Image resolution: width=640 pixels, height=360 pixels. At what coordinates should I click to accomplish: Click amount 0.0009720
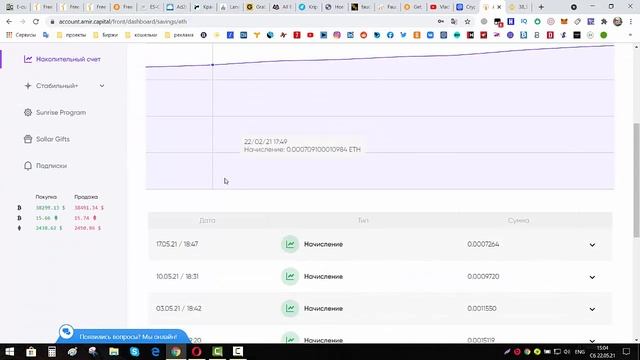[x=483, y=276]
